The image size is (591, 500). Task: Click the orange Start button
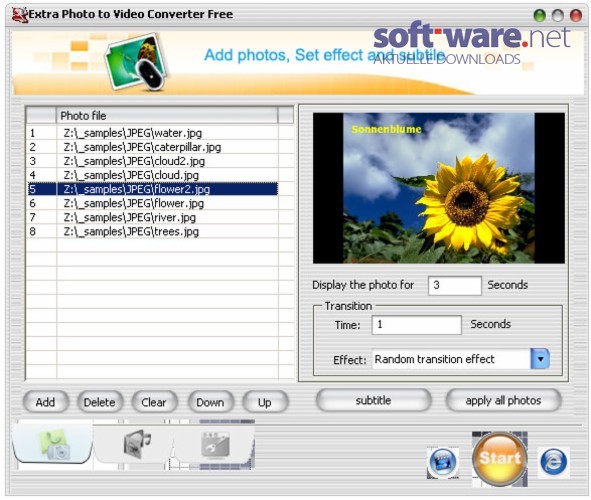pyautogui.click(x=499, y=459)
